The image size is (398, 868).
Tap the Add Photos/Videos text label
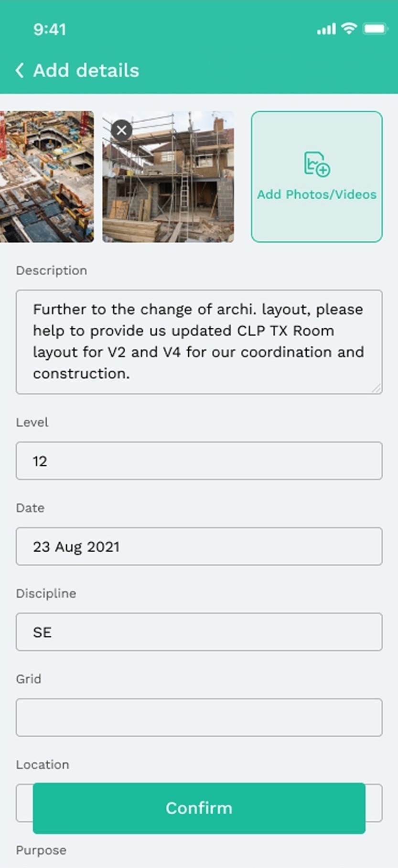click(x=317, y=194)
